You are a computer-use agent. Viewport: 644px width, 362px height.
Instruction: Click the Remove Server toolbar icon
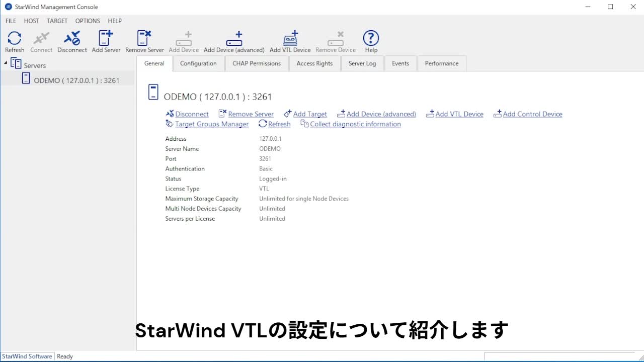(144, 38)
